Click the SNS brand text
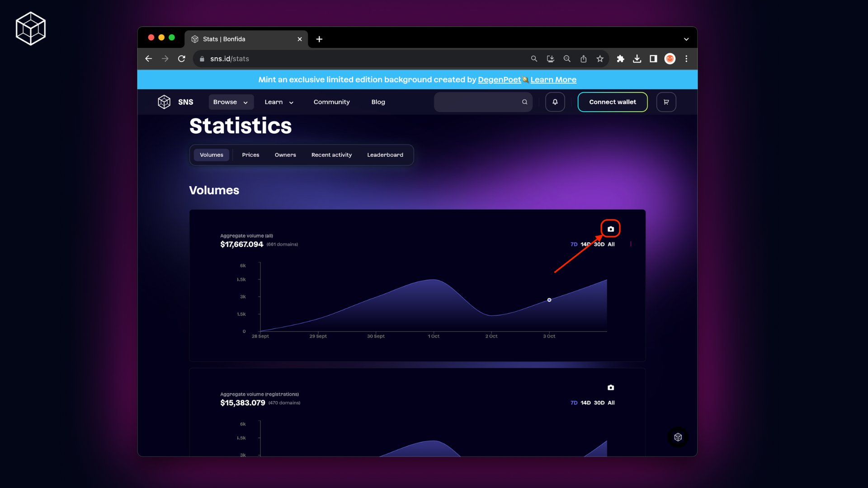This screenshot has height=488, width=868. point(185,102)
